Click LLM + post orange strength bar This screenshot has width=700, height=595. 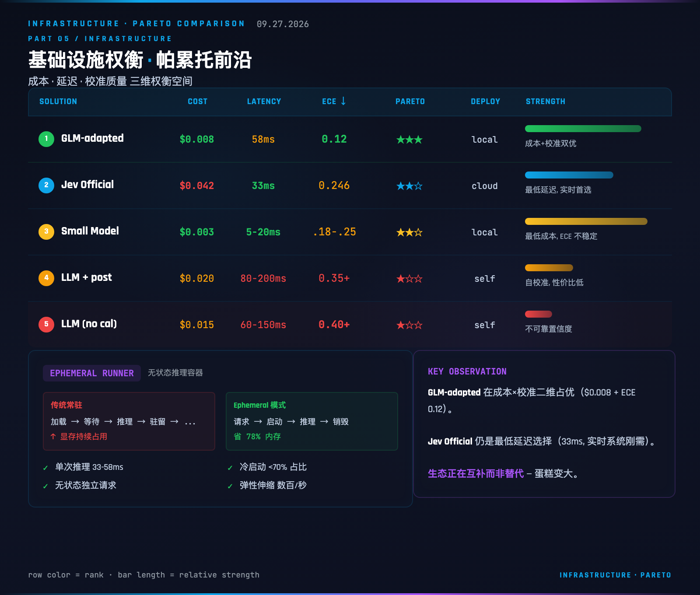(x=549, y=268)
